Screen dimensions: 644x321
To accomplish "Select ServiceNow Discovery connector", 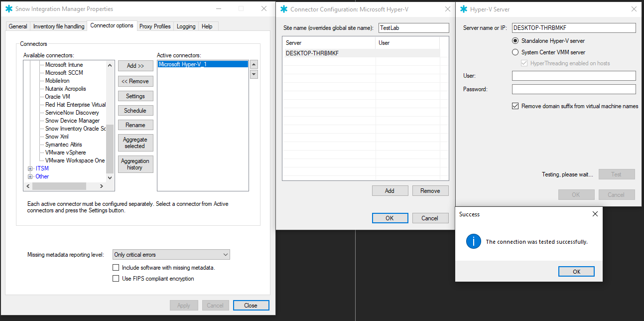I will tap(72, 113).
